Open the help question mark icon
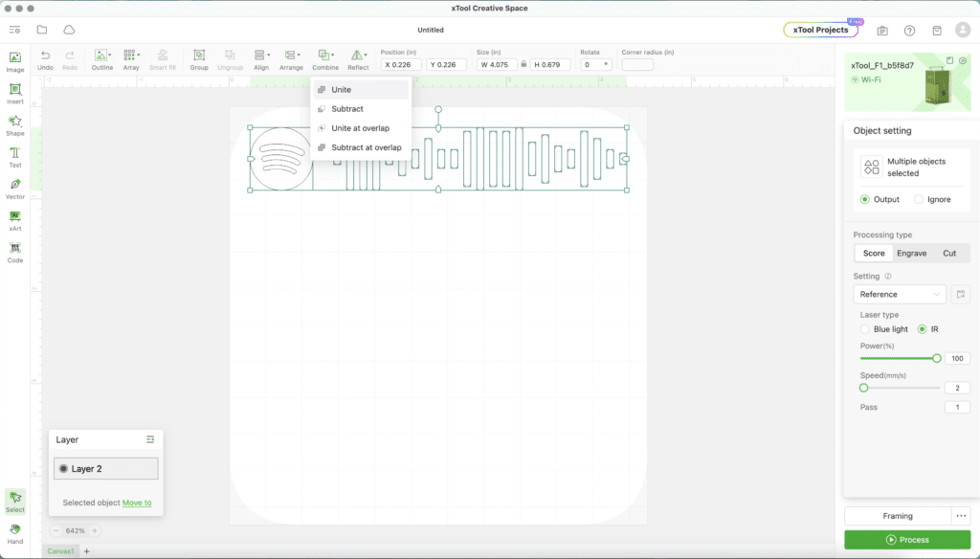Screen dimensions: 980x559 pyautogui.click(x=909, y=30)
